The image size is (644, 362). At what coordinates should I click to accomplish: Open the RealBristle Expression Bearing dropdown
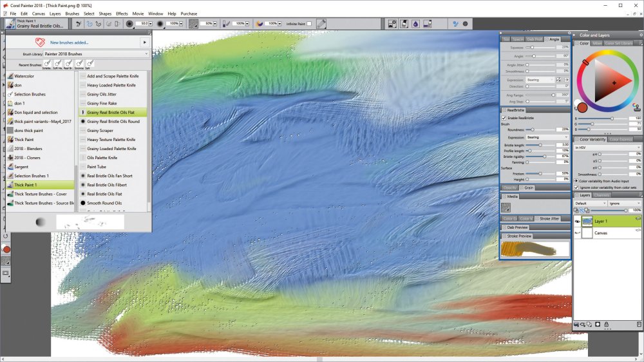(547, 137)
